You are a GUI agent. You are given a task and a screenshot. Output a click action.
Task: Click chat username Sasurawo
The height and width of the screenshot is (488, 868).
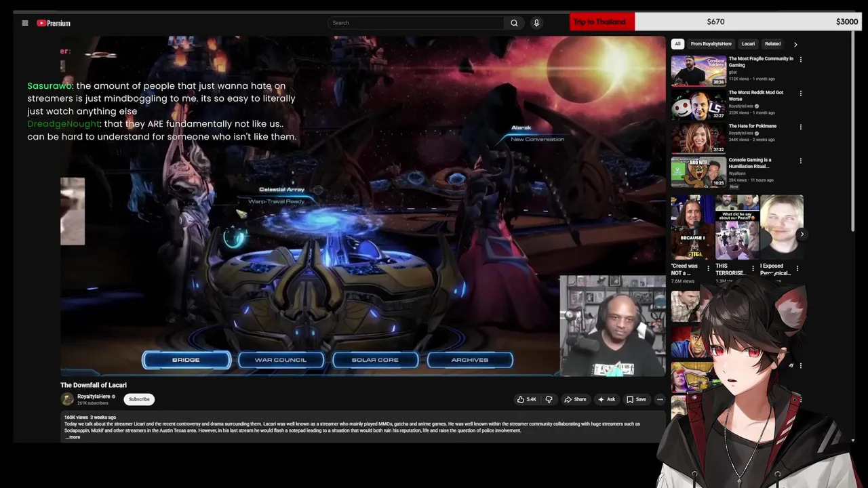[50, 86]
